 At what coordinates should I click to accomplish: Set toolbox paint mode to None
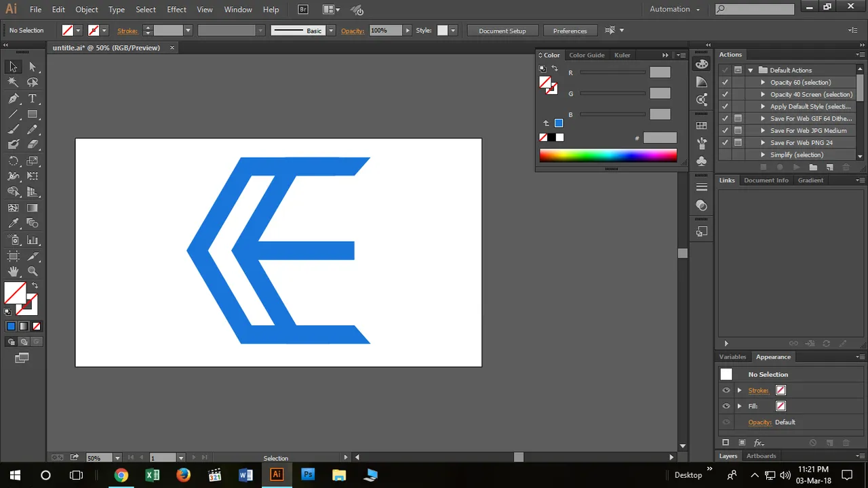(x=37, y=326)
